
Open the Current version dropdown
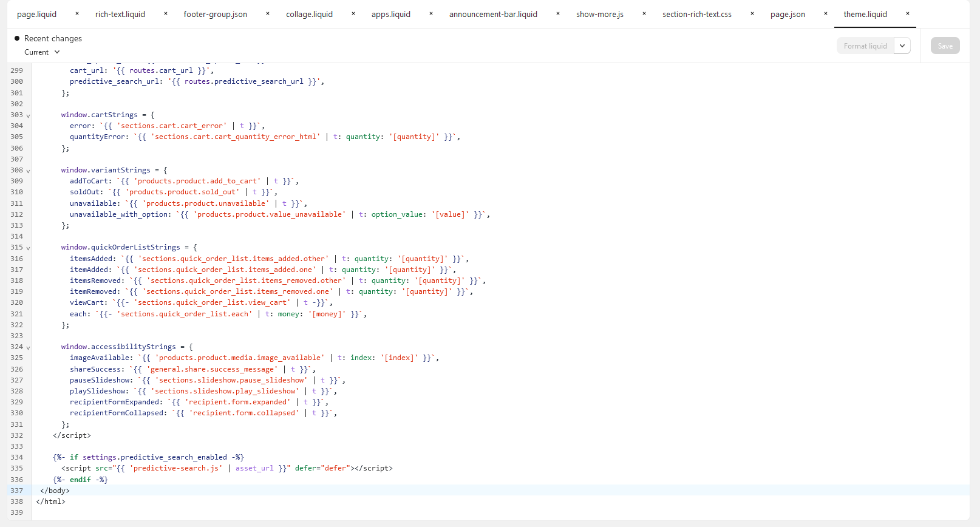tap(42, 52)
